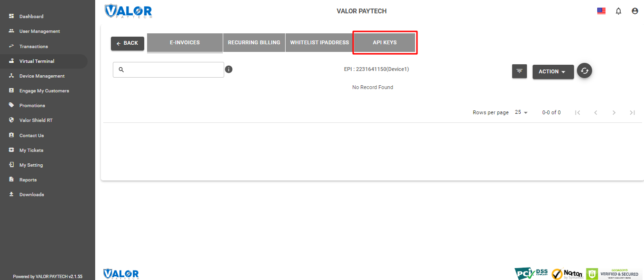The image size is (644, 280).
Task: Click the Promotions tag icon
Action: [11, 105]
